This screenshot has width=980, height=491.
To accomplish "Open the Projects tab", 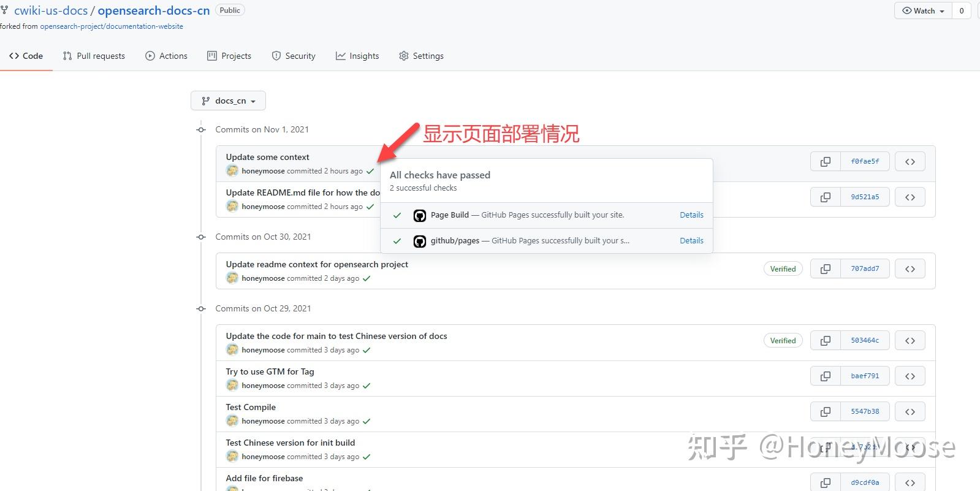I will click(x=229, y=56).
